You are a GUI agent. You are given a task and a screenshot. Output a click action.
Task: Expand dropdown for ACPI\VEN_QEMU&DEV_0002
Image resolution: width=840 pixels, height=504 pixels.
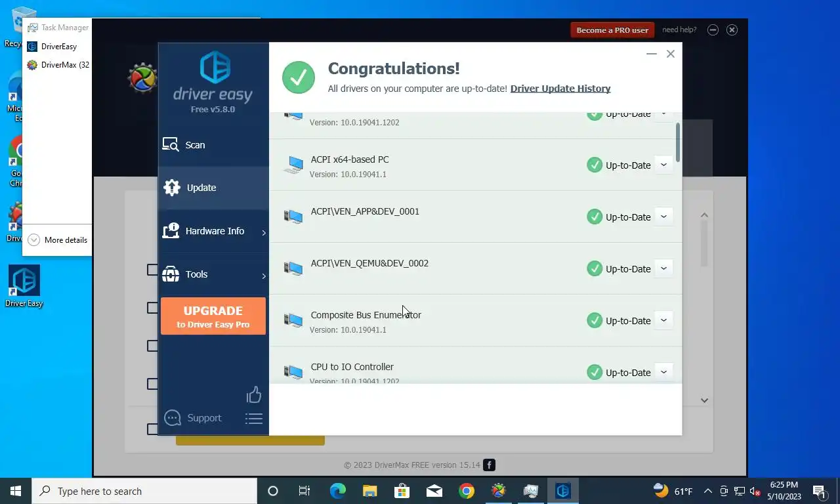[663, 268]
